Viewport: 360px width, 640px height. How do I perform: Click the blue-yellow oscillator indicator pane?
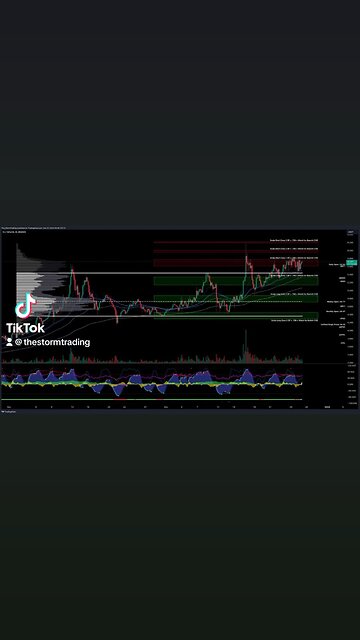click(152, 382)
